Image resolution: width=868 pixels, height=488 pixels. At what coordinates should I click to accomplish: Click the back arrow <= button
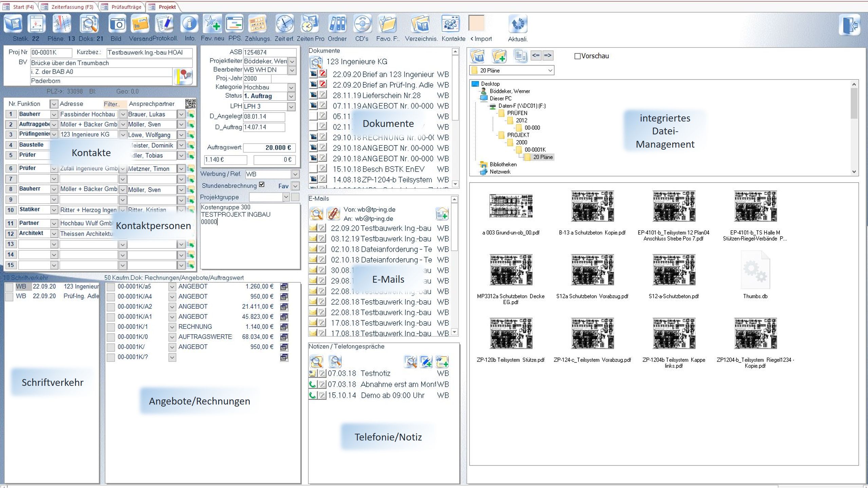(x=536, y=55)
